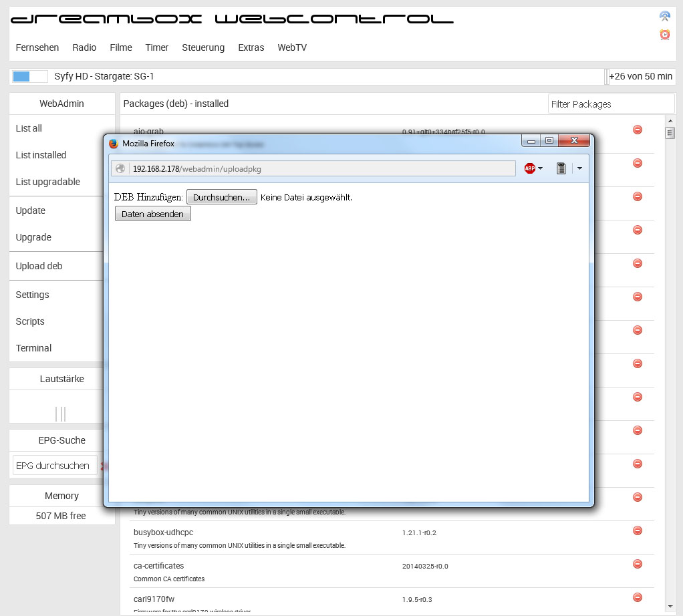Viewport: 683px width, 616px height.
Task: Remove the busybox-udhcpc package
Action: (637, 530)
